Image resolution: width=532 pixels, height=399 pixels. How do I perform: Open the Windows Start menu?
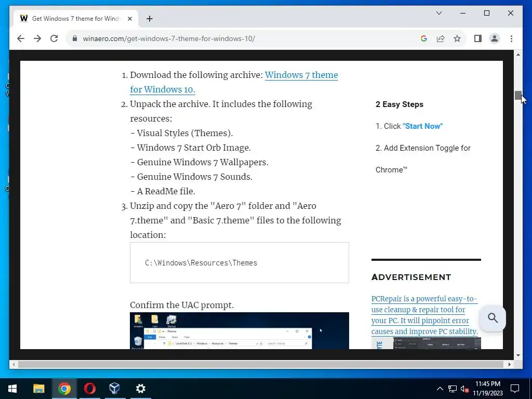(12, 389)
